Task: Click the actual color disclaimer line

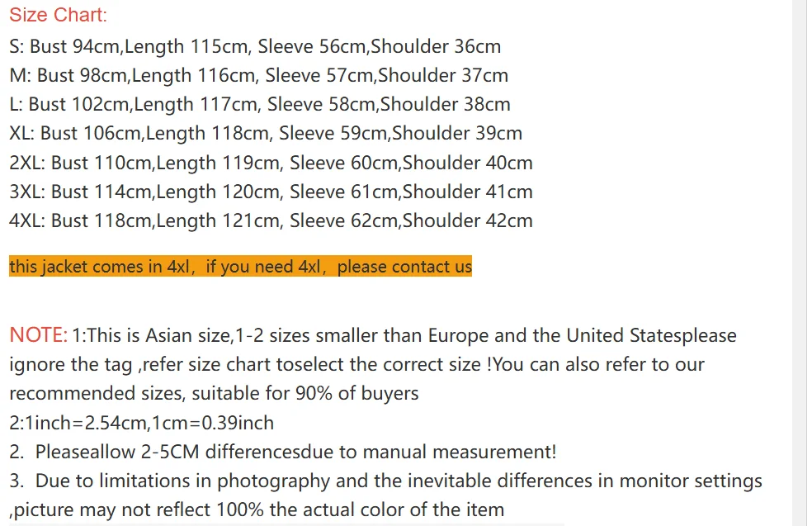Action: point(257,510)
